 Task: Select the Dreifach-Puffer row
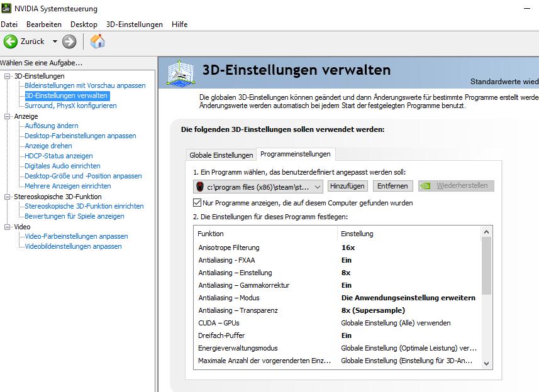(x=338, y=335)
